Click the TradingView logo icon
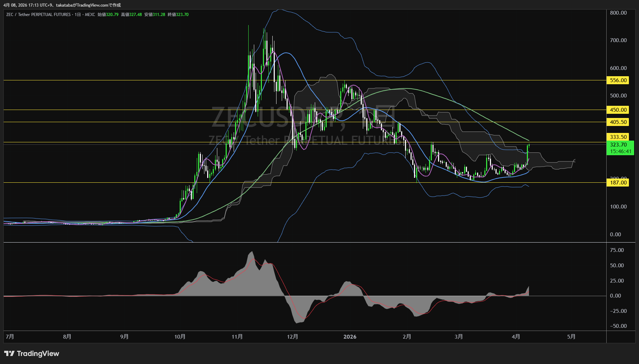639x364 pixels. 9,354
